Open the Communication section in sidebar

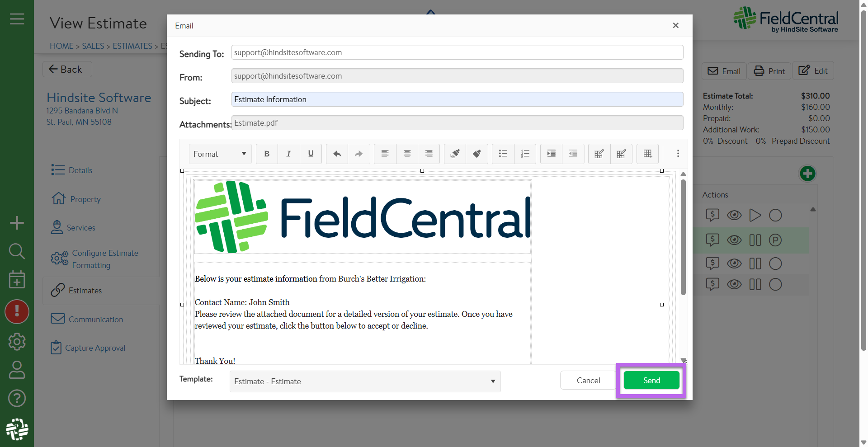click(95, 320)
